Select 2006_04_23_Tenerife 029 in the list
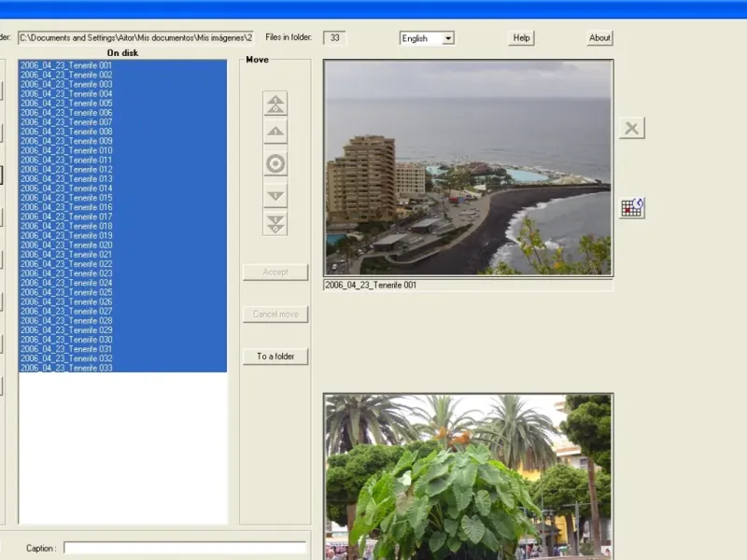Screen dimensions: 747x560 coord(122,330)
